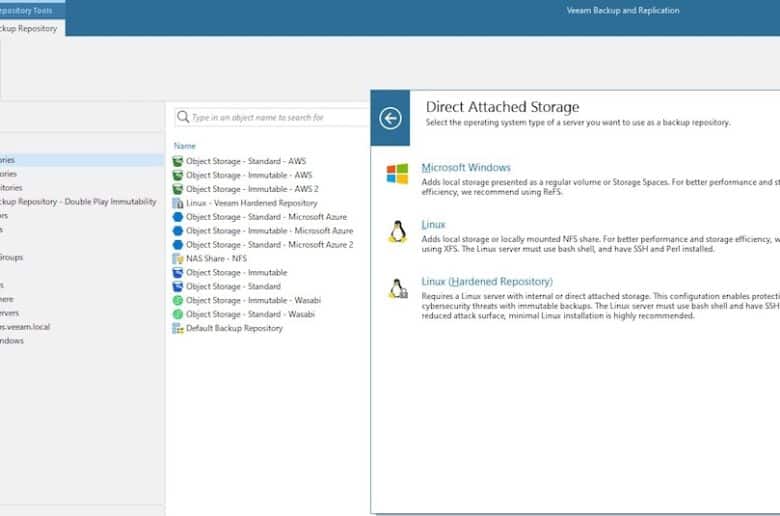Click the Standard - Wasabi green icon
780x516 pixels.
178,314
